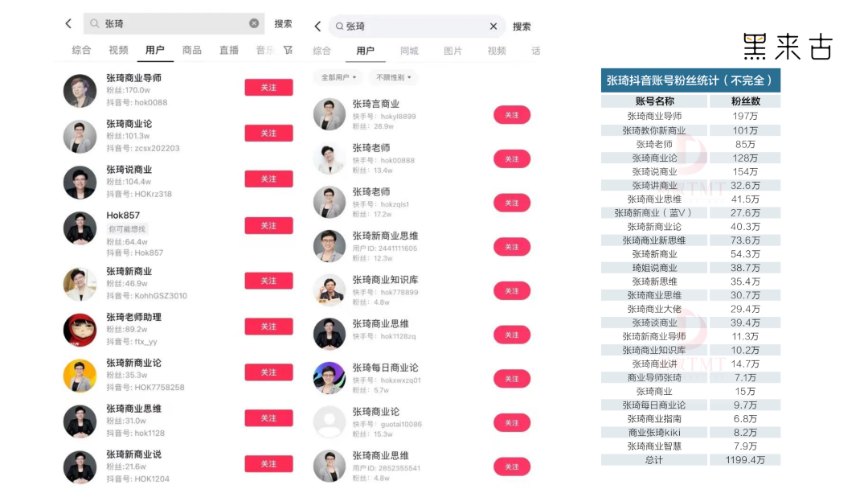Select the Douyin 用户 tab
This screenshot has height=489, width=868.
[155, 50]
